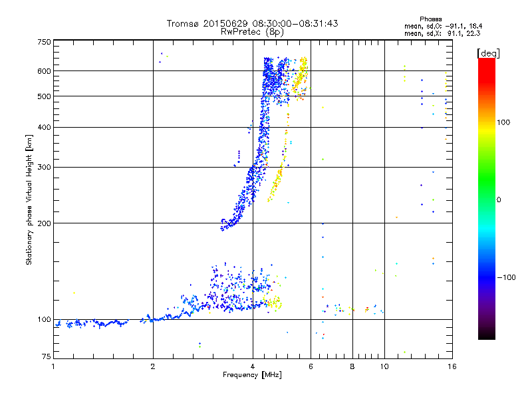Viewport: 532px width, 399px height.
Task: Click the x-axis '10' tick label
Action: 384,366
